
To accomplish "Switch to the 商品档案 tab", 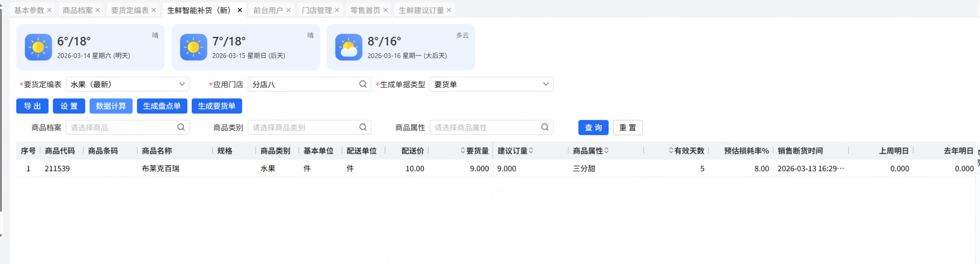I will point(78,10).
